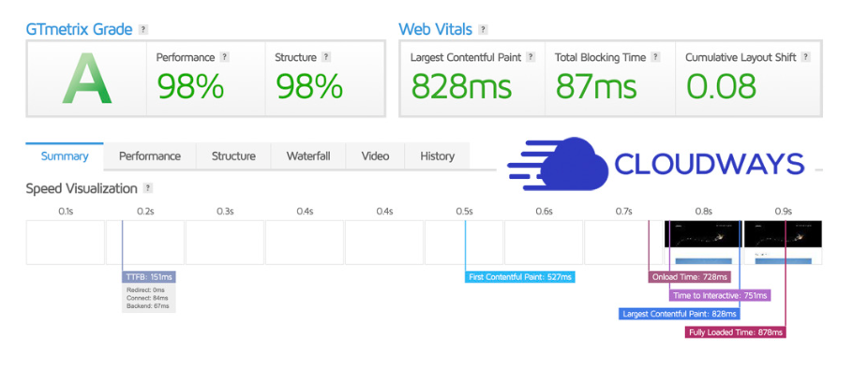Open the Structure tab
This screenshot has height=370, width=868.
[233, 156]
